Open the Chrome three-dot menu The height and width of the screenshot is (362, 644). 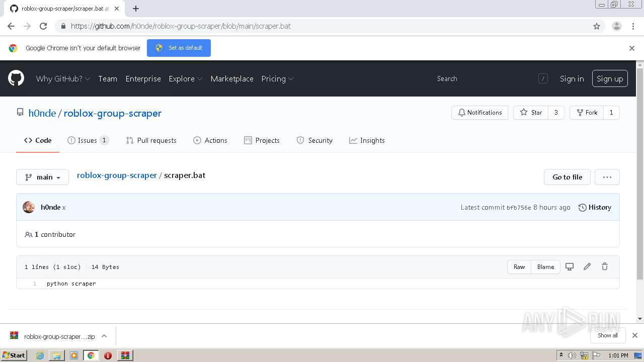tap(633, 26)
